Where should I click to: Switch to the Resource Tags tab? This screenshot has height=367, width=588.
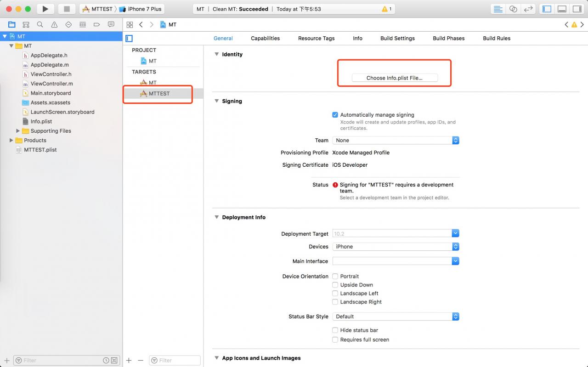(x=316, y=39)
